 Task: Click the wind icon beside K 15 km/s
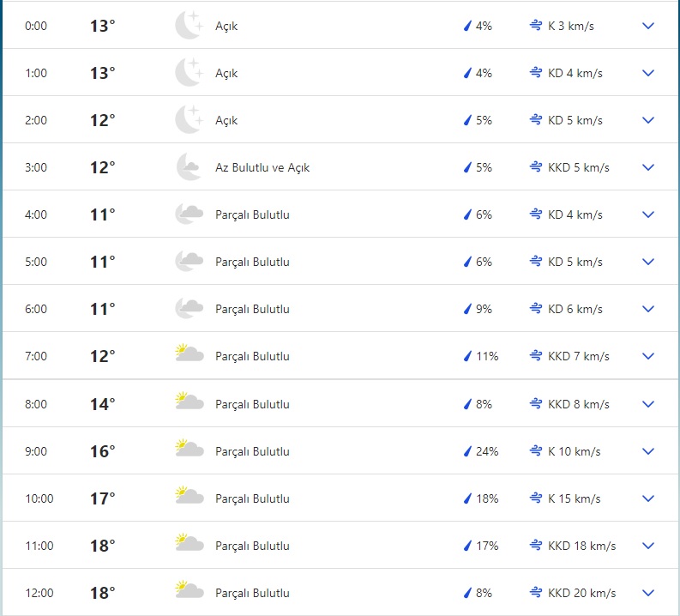click(x=536, y=498)
